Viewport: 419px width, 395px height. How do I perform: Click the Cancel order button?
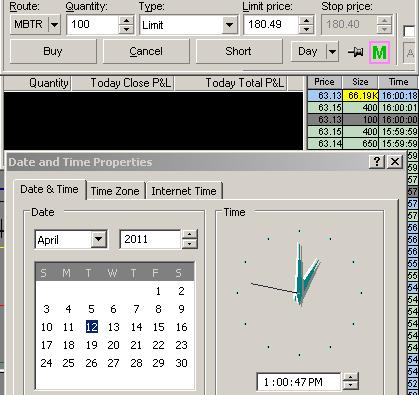pyautogui.click(x=146, y=51)
